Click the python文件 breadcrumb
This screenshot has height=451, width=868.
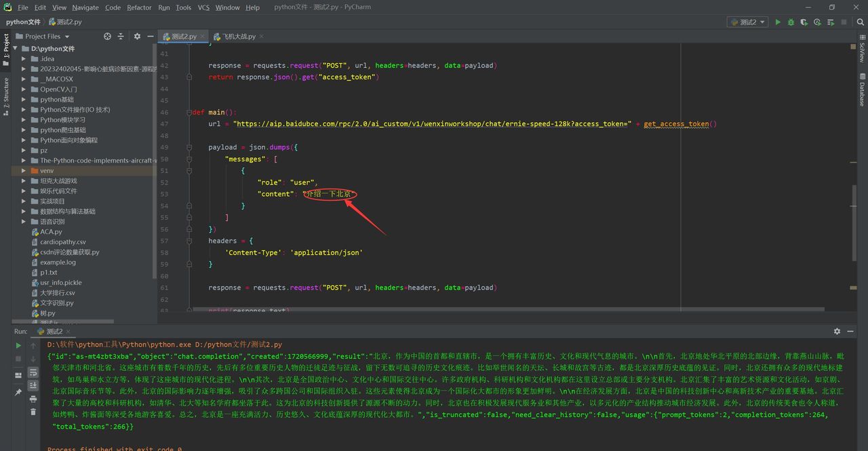coord(23,22)
